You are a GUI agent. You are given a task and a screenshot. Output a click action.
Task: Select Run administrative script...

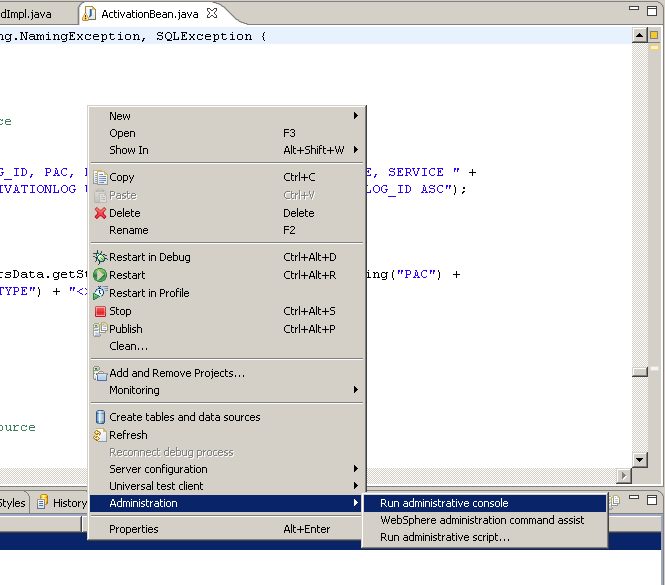[x=485, y=537]
